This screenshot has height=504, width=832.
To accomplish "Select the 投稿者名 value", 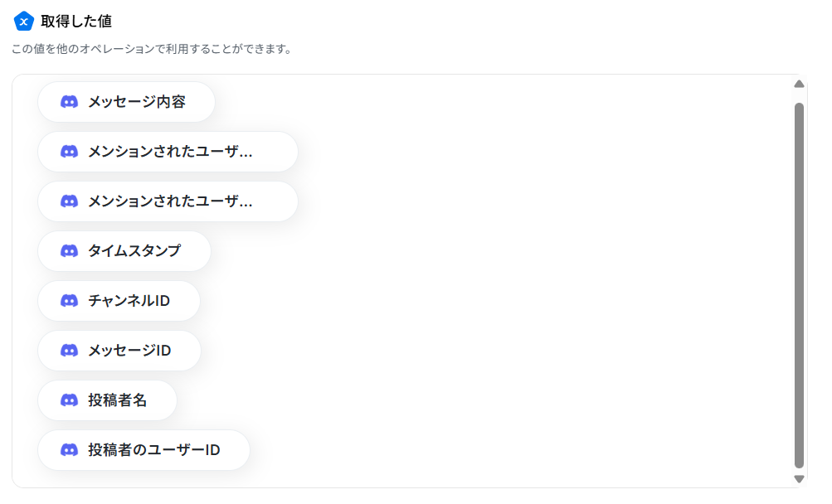I will click(x=107, y=400).
